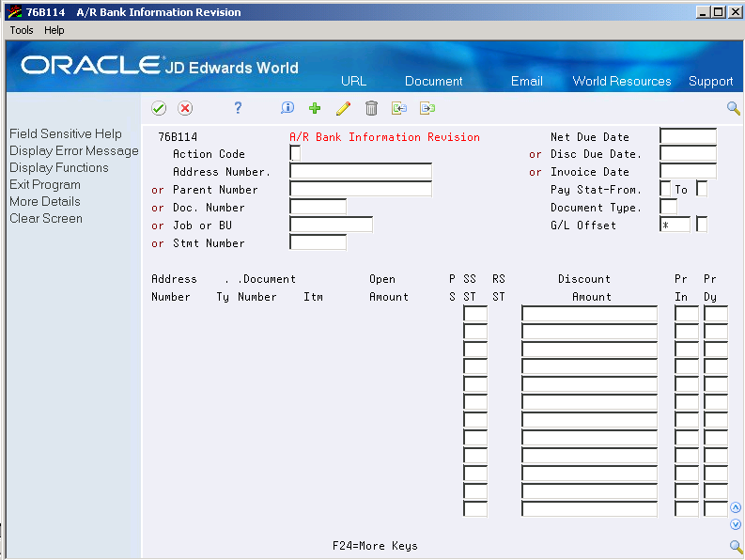
Task: Focus the Pay Stat-From field
Action: pos(665,189)
